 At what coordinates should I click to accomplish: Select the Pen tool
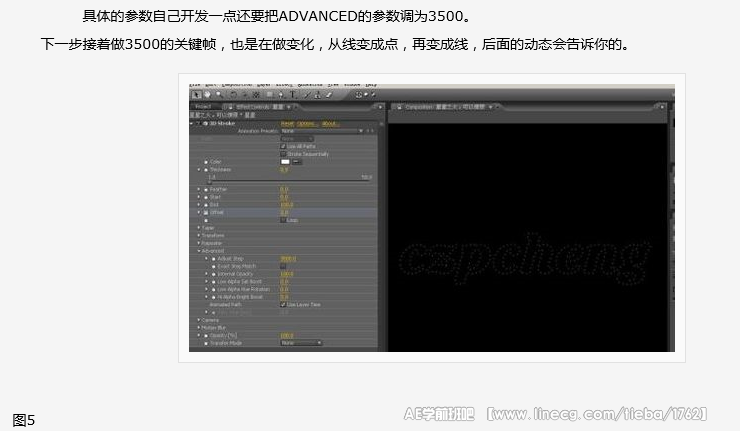[282, 95]
